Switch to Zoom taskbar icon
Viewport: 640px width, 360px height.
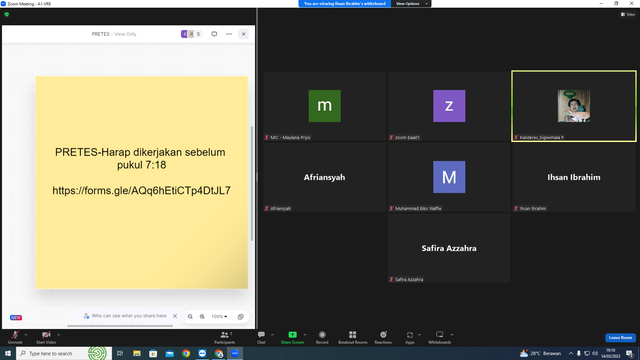tap(235, 353)
